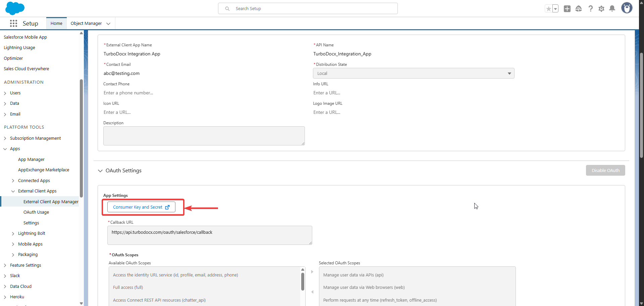
Task: Expand the Users tree node
Action: pyautogui.click(x=5, y=93)
